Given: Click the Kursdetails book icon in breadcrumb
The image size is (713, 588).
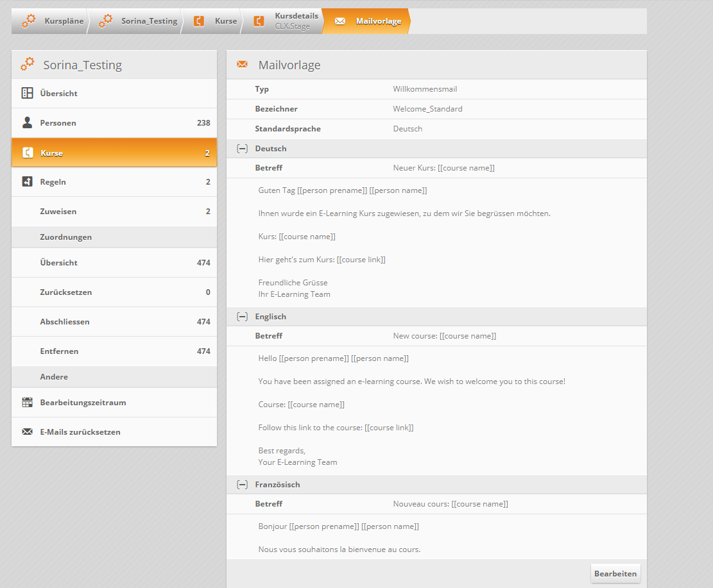Looking at the screenshot, I should click(259, 21).
